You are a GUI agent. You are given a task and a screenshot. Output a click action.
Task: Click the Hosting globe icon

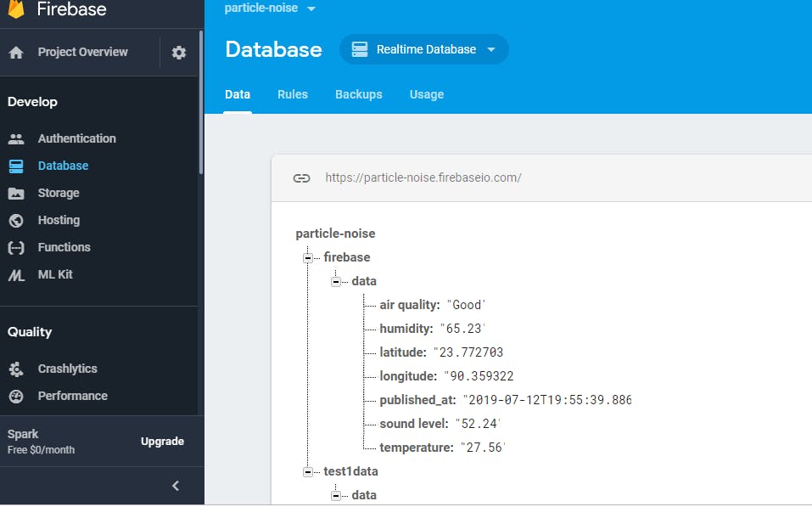click(16, 221)
